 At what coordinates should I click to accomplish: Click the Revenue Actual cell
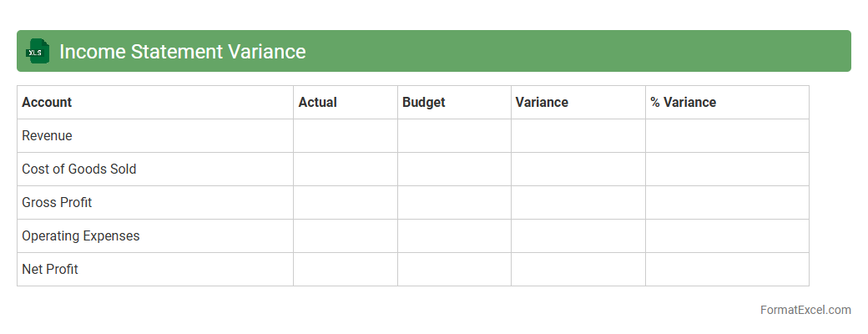(x=345, y=136)
